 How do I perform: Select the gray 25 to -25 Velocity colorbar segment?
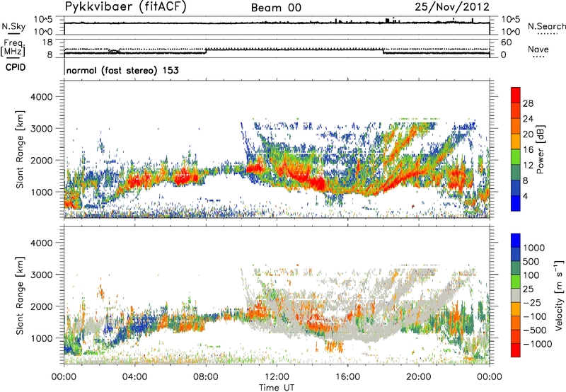516,295
